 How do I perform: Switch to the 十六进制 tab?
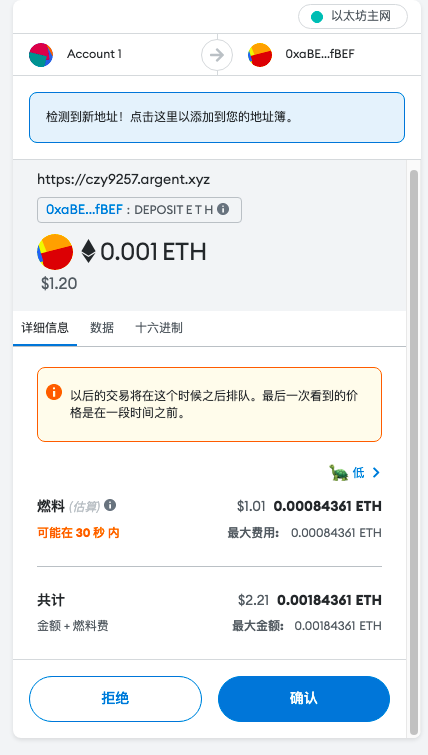[159, 328]
